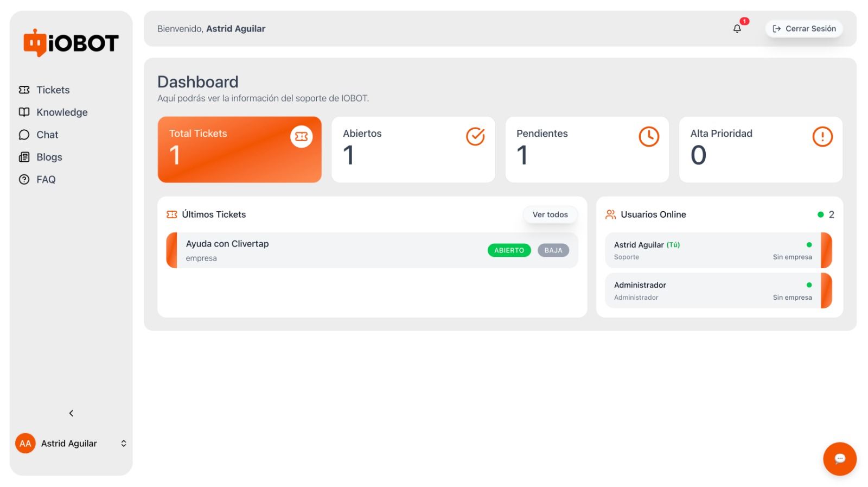The image size is (868, 487).
Task: Click the checkmark icon on Abiertos card
Action: (x=475, y=136)
